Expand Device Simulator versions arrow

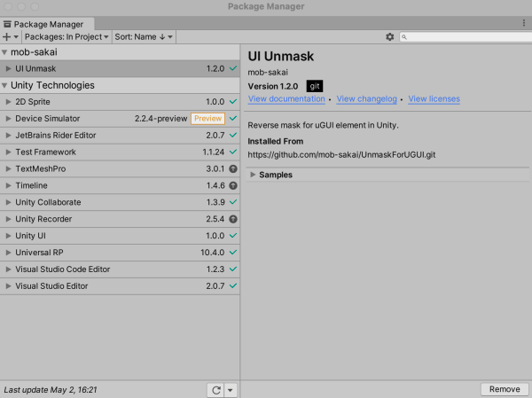(x=9, y=119)
